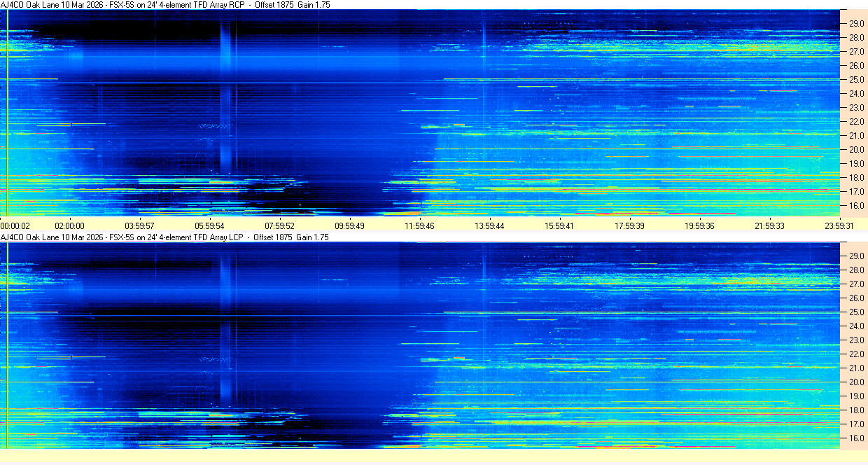
Task: Click the 17.0 frequency label on RCP plot
Action: [857, 191]
